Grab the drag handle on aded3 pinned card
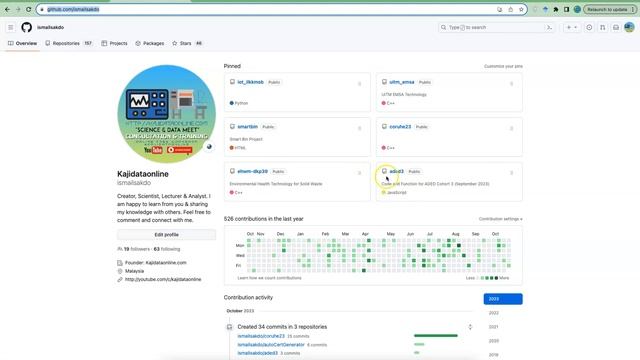Viewport: 640px width, 360px height. (511, 173)
